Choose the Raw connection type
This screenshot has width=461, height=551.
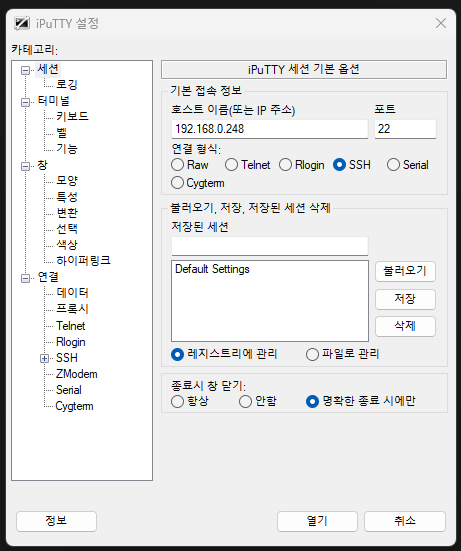177,164
